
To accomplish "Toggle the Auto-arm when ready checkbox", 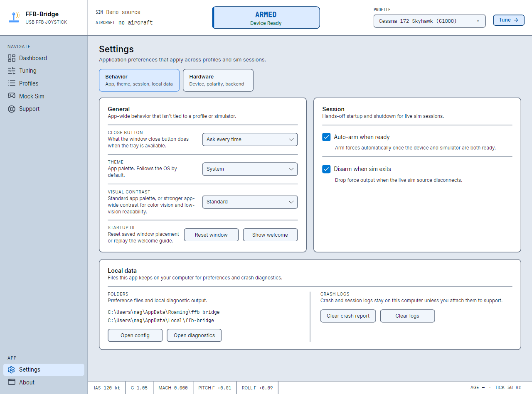I will click(x=326, y=137).
